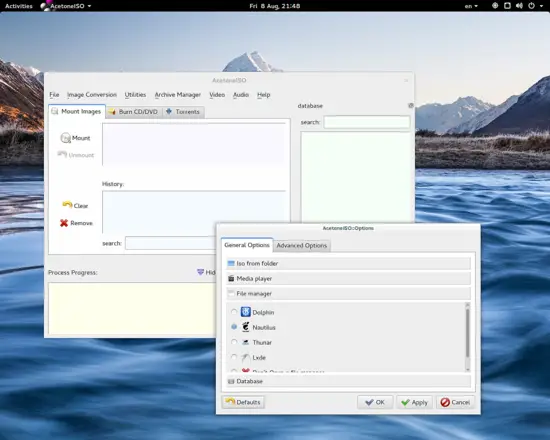
Task: Collapse the File manager section
Action: click(x=348, y=293)
